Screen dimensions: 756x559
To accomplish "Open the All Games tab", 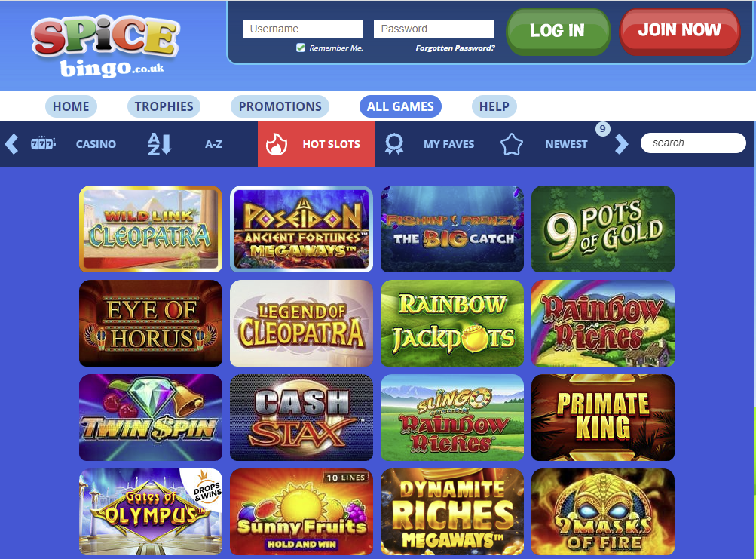I will 400,106.
